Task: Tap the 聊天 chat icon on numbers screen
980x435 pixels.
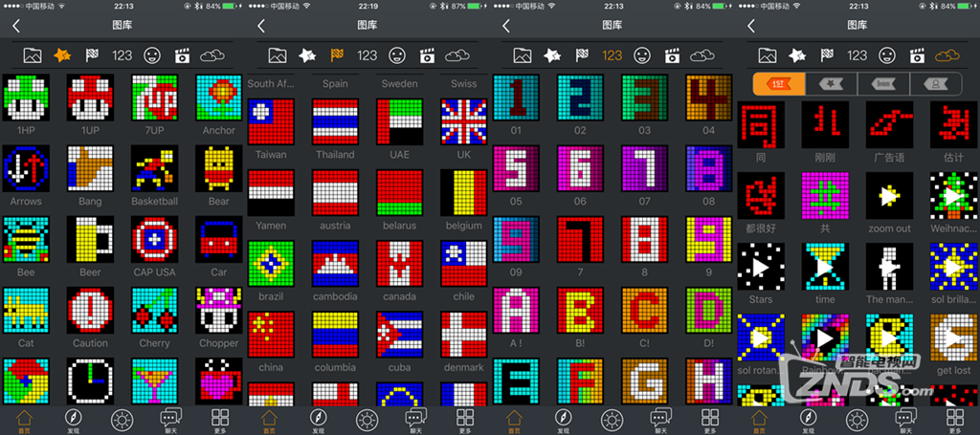Action: coord(660,421)
